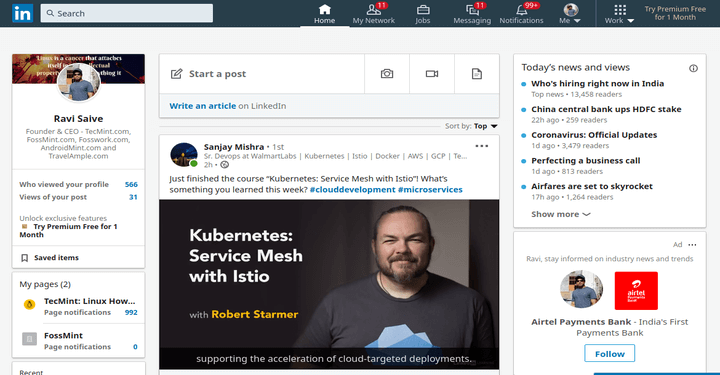This screenshot has height=375, width=720.
Task: Open Messaging tab
Action: [x=472, y=14]
